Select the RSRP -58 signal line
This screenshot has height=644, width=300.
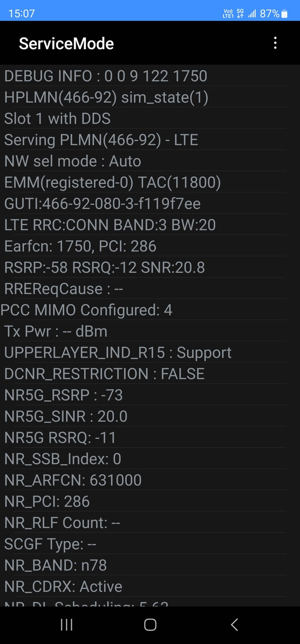click(143, 267)
